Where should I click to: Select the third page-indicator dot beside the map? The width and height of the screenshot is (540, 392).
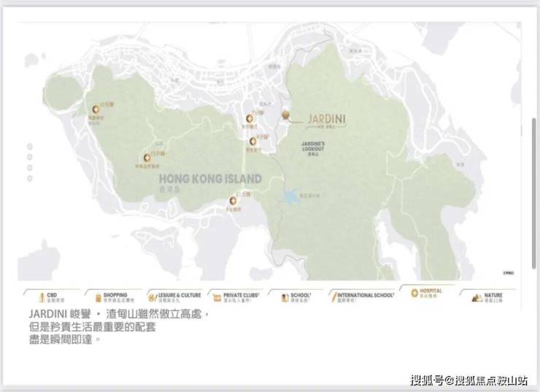pyautogui.click(x=30, y=168)
